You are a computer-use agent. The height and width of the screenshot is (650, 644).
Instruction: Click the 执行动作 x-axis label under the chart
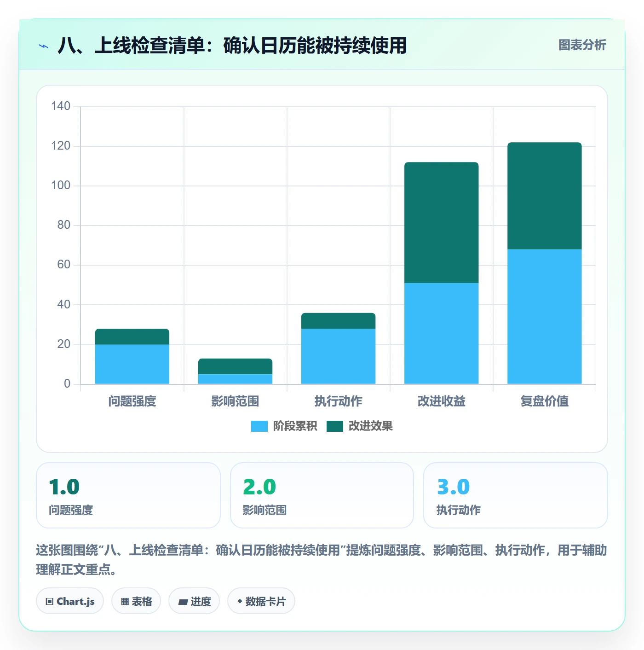pyautogui.click(x=339, y=401)
